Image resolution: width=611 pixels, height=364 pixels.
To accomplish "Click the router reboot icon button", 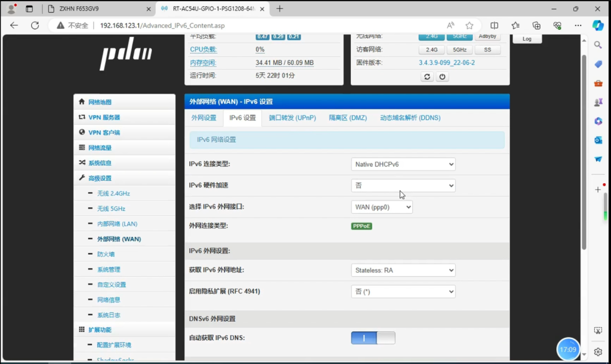I will pos(427,77).
